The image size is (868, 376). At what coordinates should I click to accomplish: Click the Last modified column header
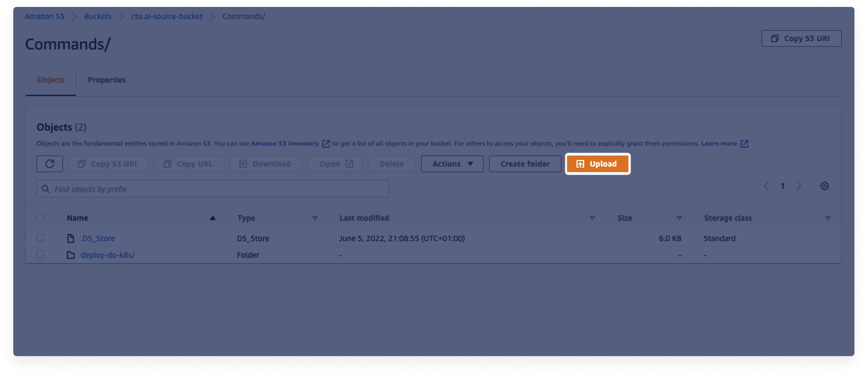click(x=364, y=218)
